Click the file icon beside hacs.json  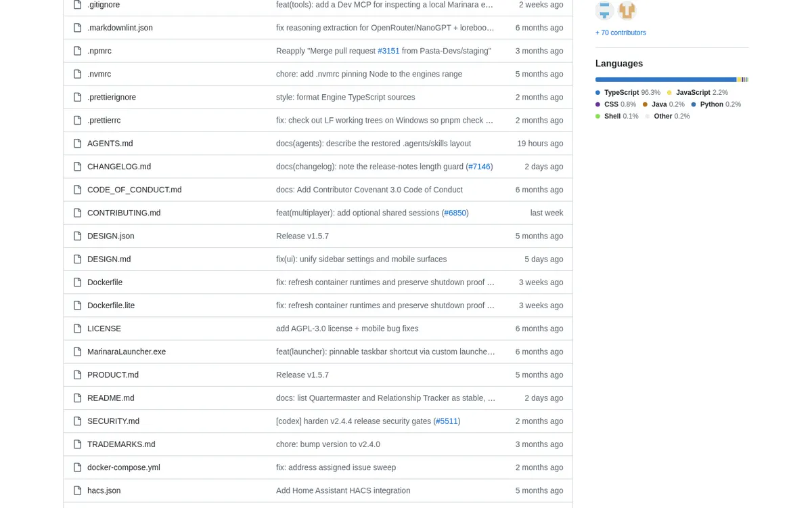click(x=77, y=490)
